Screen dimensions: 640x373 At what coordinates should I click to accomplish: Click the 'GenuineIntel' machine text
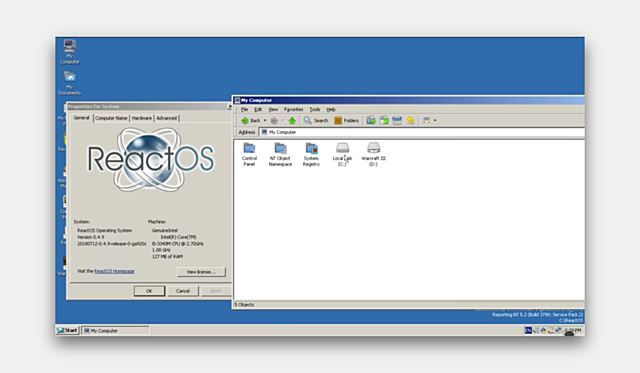165,231
